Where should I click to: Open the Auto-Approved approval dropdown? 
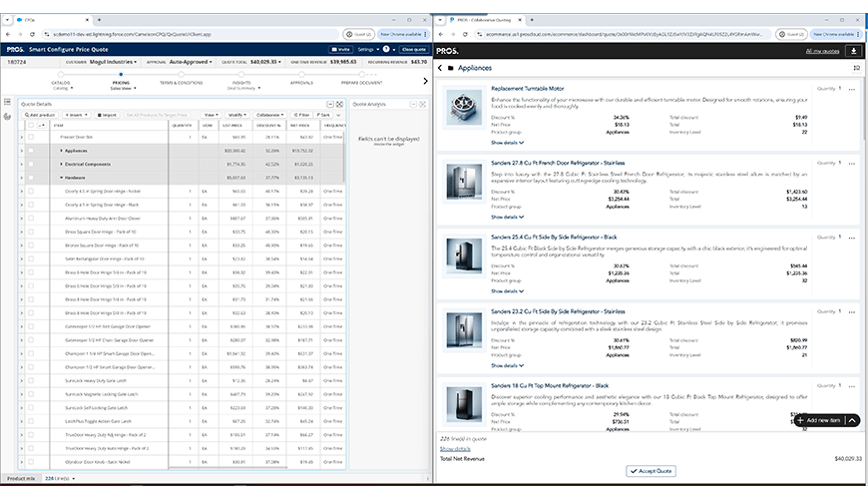tap(191, 62)
